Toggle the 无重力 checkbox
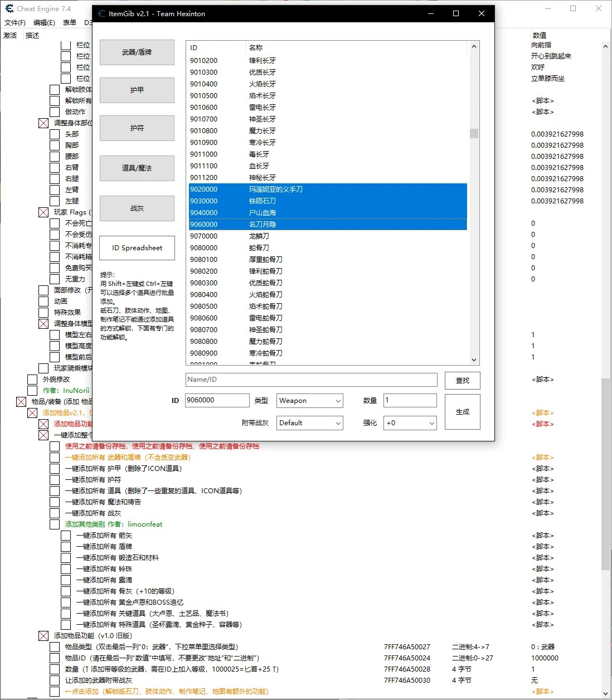The height and width of the screenshot is (700, 612). tap(55, 279)
